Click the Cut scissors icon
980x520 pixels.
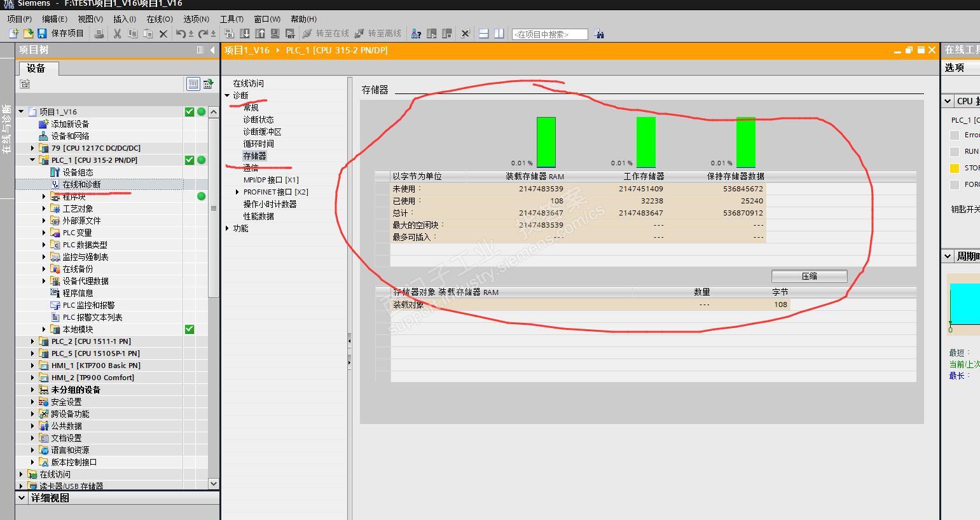(118, 34)
